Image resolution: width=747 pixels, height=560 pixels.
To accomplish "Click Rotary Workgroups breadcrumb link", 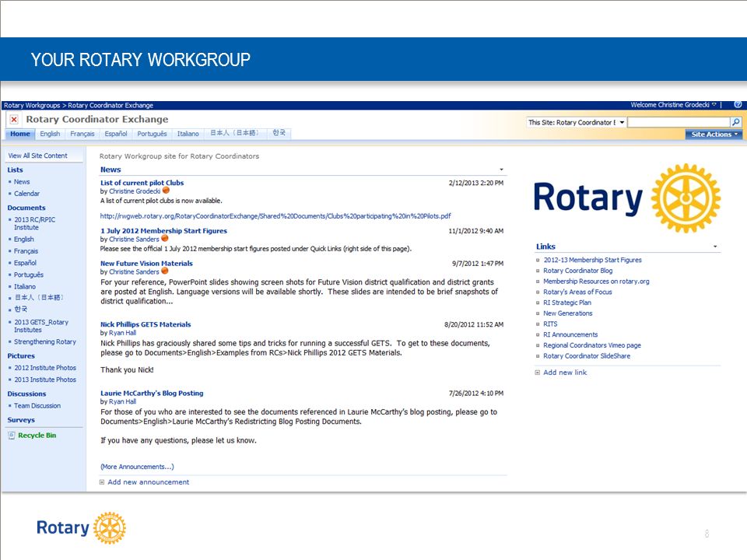I will pos(32,105).
